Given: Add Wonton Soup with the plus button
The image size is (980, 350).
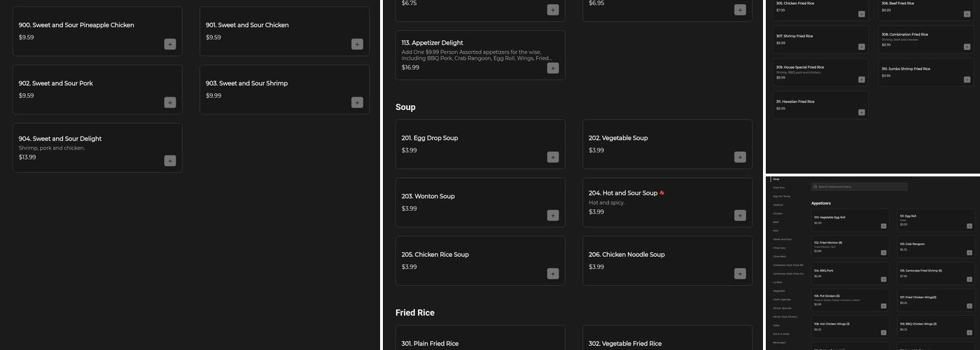Looking at the screenshot, I should click(x=553, y=215).
